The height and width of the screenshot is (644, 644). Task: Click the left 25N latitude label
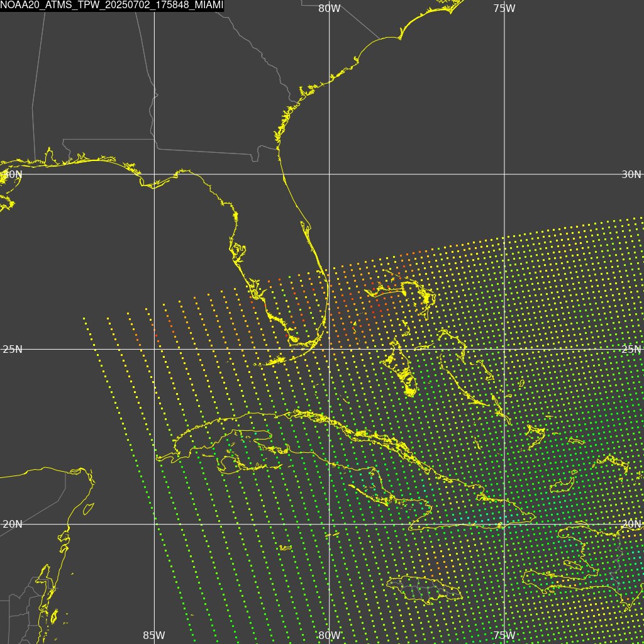point(13,350)
